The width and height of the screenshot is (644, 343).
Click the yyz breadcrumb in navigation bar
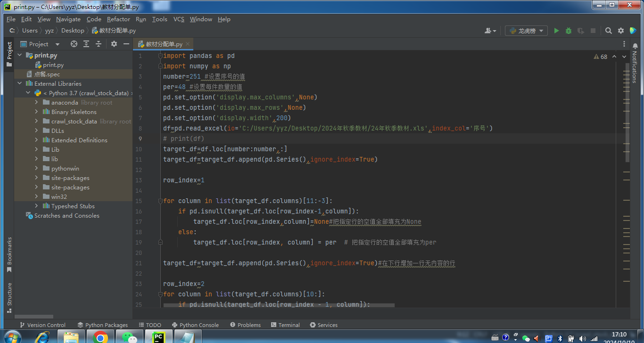[50, 31]
